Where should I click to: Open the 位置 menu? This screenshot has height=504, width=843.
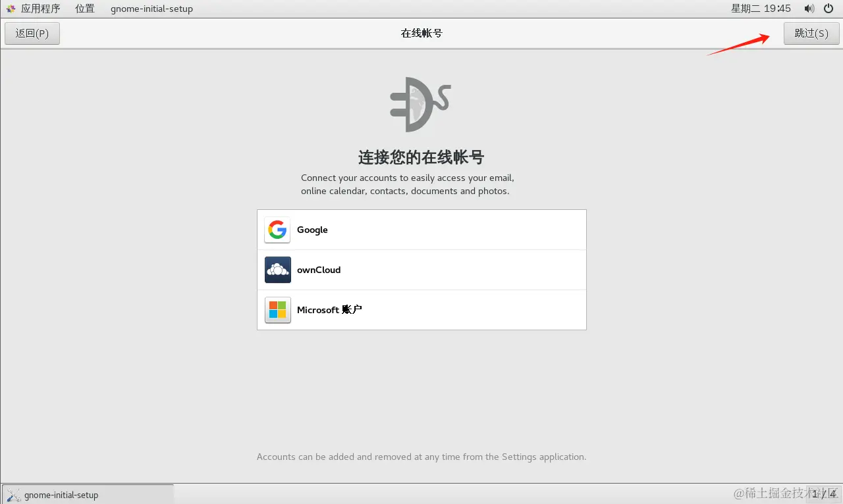coord(84,9)
